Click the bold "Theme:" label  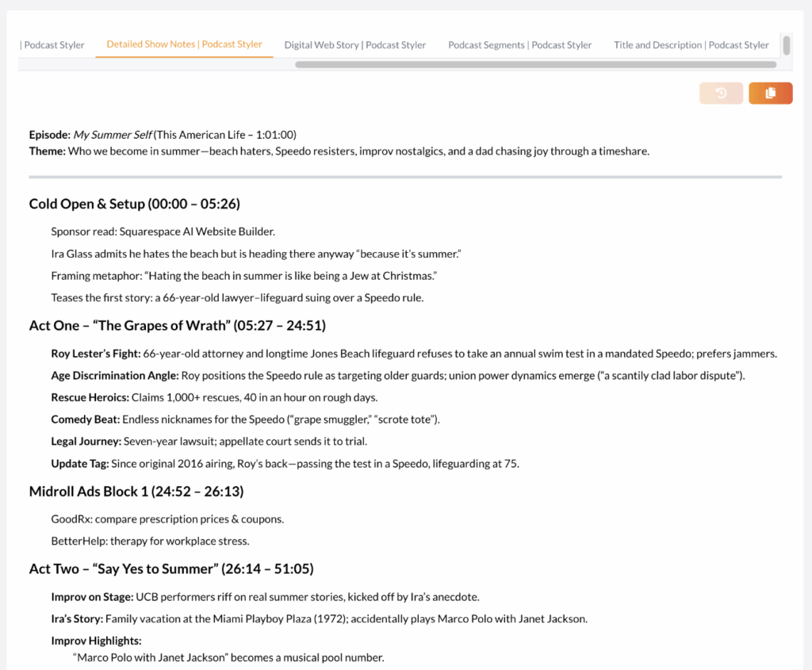47,151
